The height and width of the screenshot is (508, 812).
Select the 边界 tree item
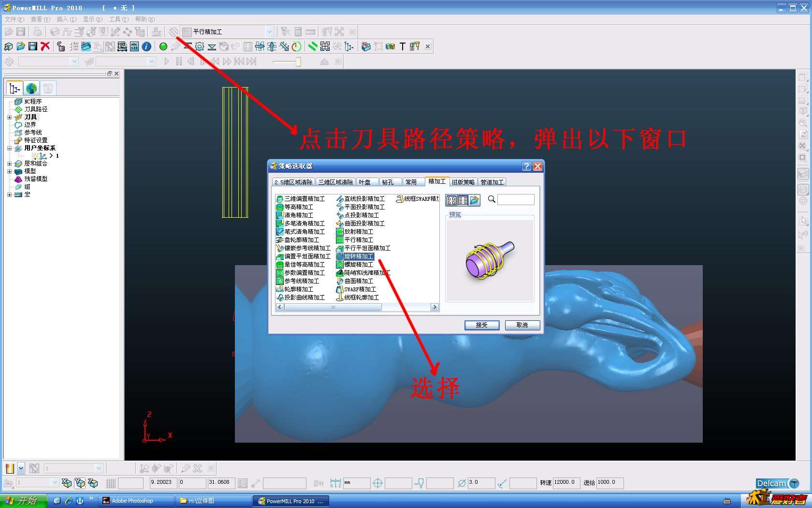30,125
